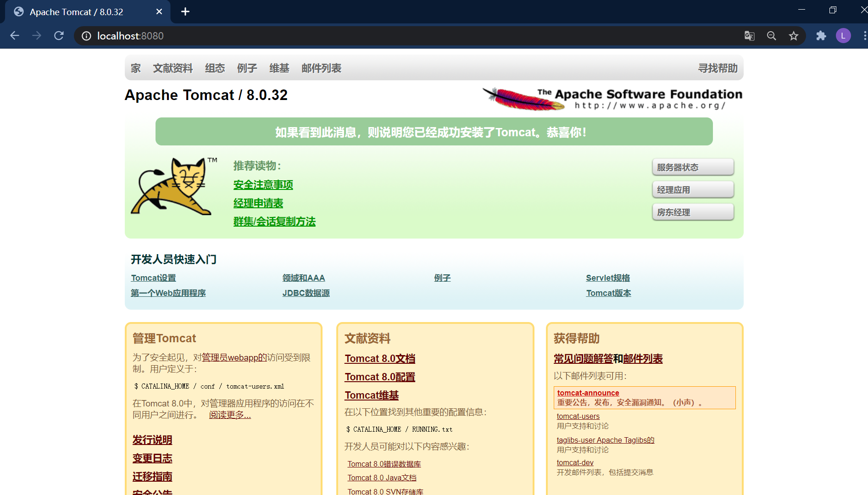
Task: Open a new tab with the plus button
Action: [x=185, y=11]
